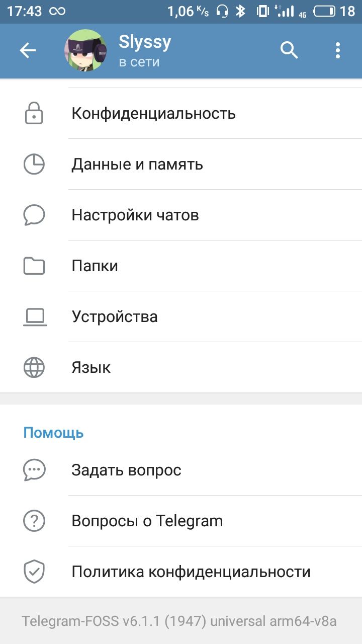The width and height of the screenshot is (362, 644).
Task: Open Политика конфиденциальности link
Action: 191,572
